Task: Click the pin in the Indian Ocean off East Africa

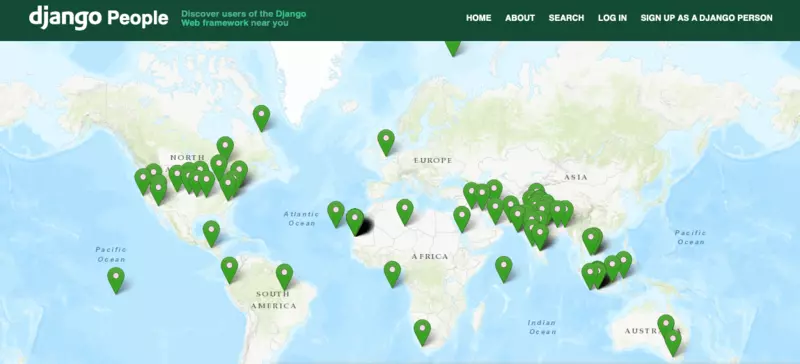Action: pyautogui.click(x=504, y=269)
